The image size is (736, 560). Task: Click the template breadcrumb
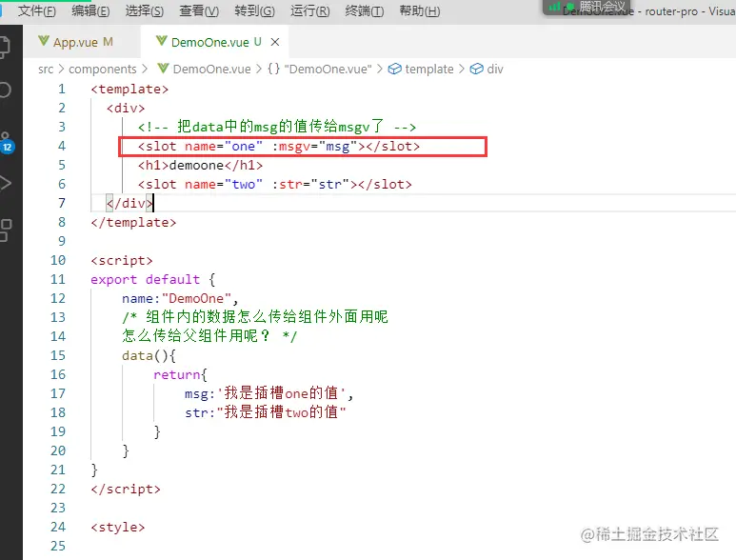click(x=429, y=70)
